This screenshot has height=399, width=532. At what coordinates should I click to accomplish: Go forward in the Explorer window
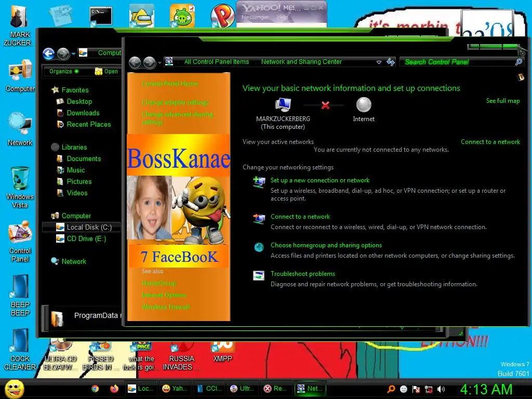tap(63, 54)
